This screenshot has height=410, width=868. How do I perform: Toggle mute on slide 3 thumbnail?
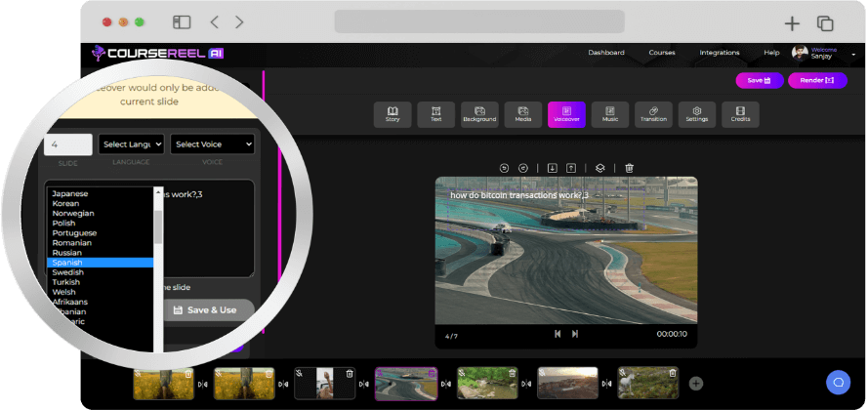(299, 374)
